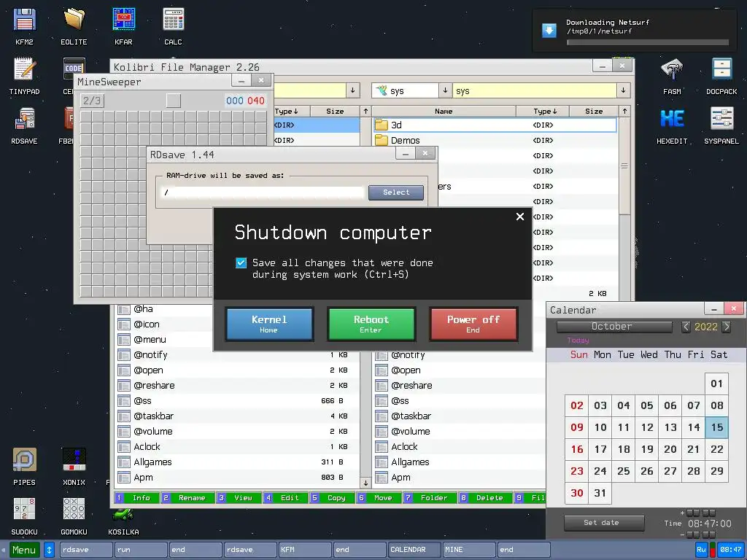
Task: Sort the right panel by Type
Action: pyautogui.click(x=543, y=111)
